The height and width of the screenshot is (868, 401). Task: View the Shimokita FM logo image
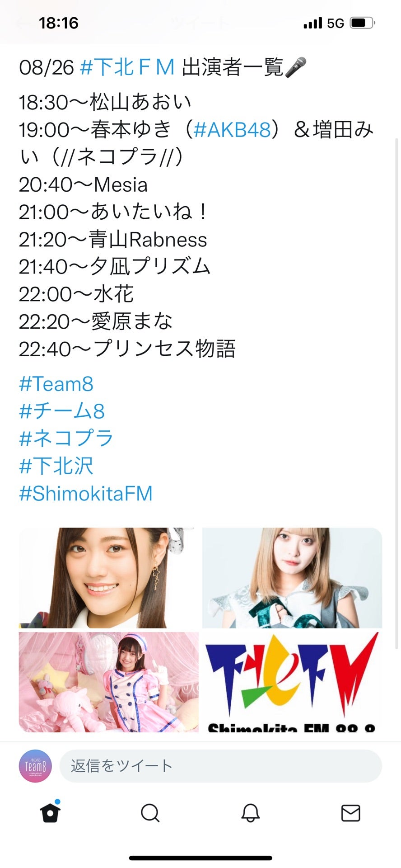pyautogui.click(x=292, y=682)
